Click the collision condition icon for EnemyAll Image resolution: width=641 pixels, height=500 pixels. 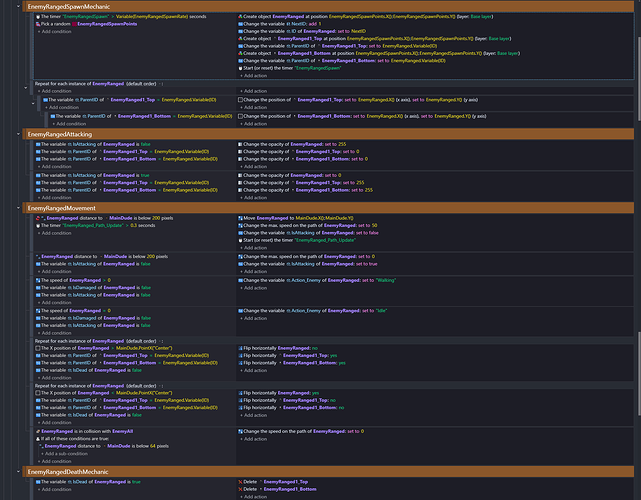(38, 431)
